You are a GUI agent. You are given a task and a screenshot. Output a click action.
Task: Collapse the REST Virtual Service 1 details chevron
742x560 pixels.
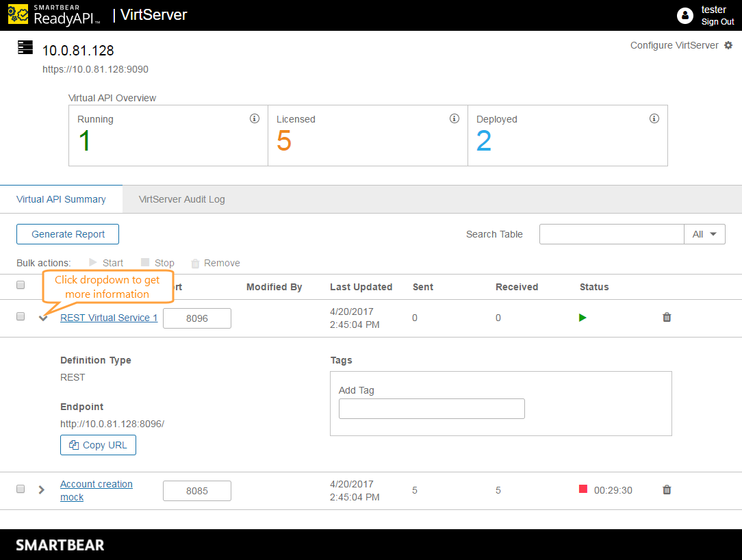43,318
